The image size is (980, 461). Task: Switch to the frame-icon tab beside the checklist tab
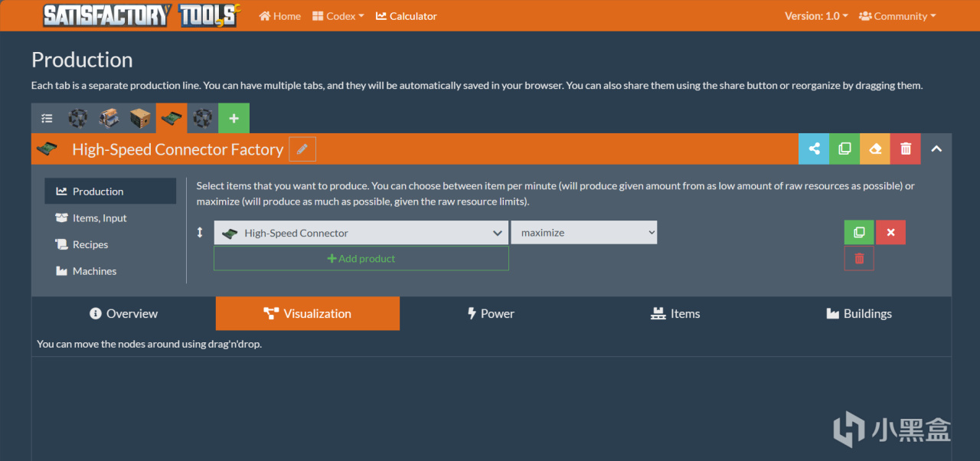78,119
